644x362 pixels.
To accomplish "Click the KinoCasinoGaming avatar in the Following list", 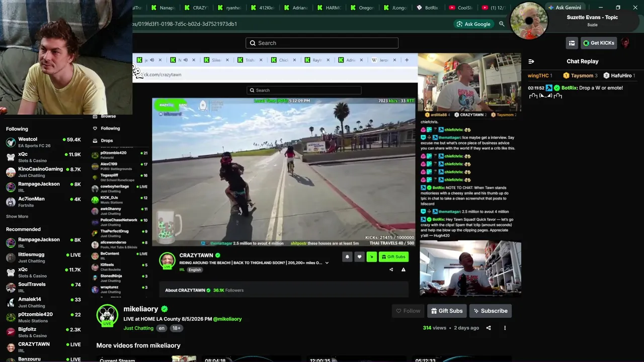I will pyautogui.click(x=11, y=172).
